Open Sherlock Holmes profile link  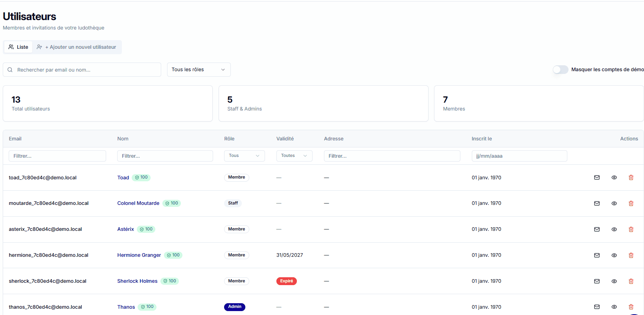click(x=137, y=281)
